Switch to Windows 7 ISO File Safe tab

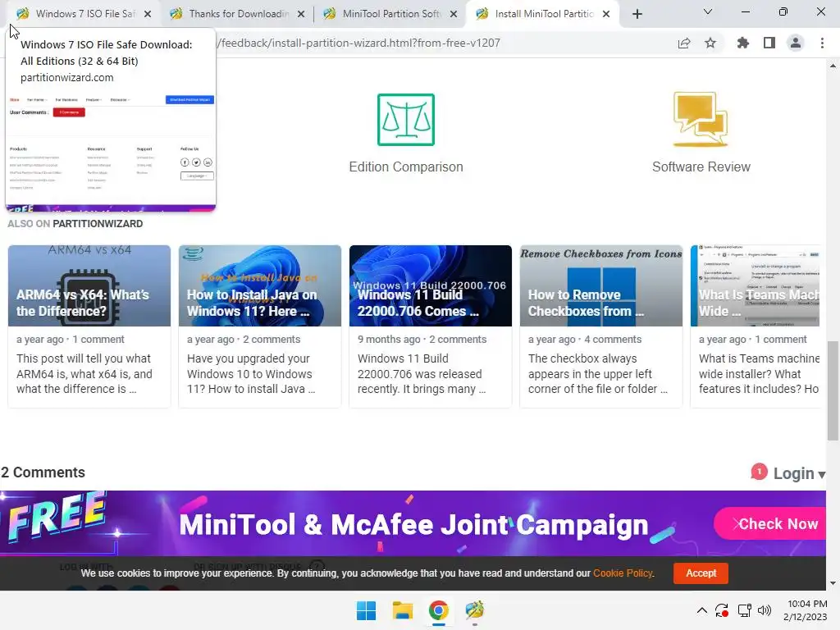(x=84, y=14)
